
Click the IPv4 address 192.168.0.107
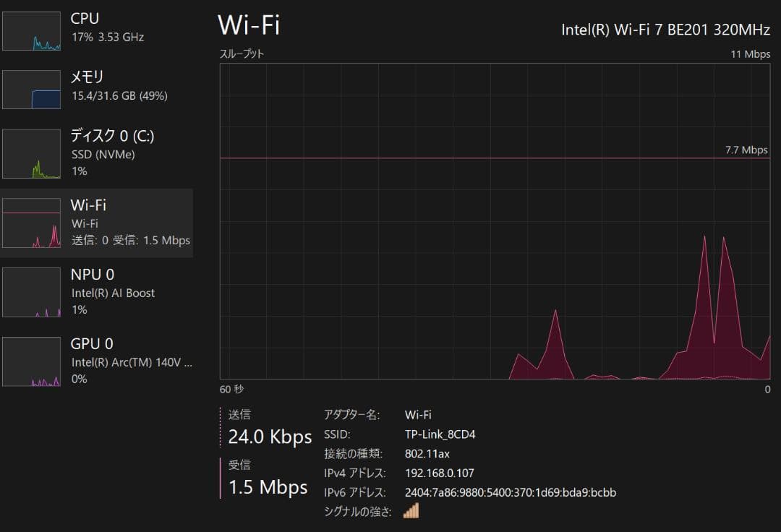440,473
